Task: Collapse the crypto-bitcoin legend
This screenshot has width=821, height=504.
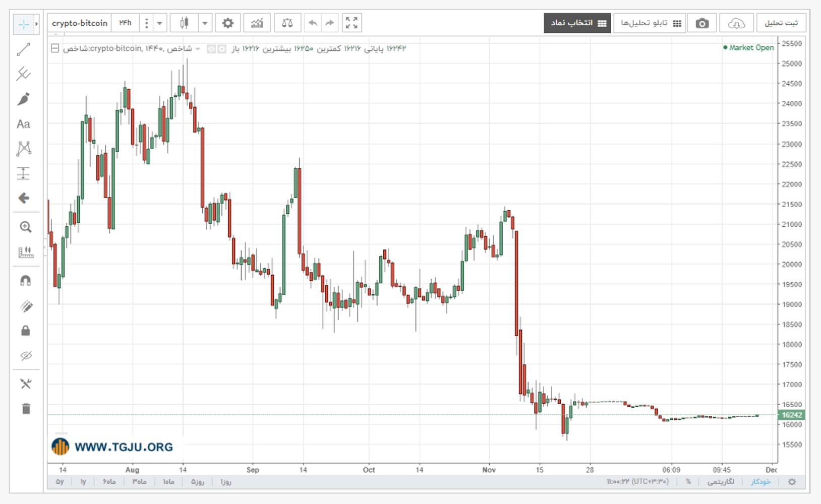Action: 55,48
